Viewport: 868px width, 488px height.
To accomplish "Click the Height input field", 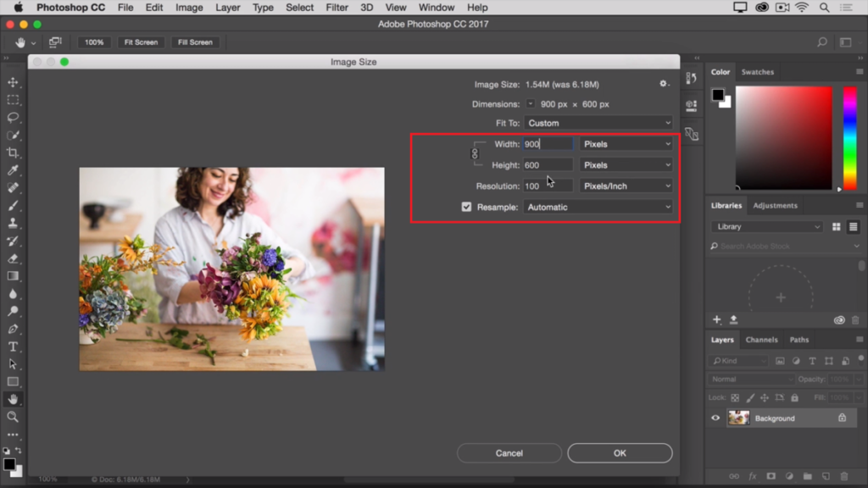I will 548,165.
